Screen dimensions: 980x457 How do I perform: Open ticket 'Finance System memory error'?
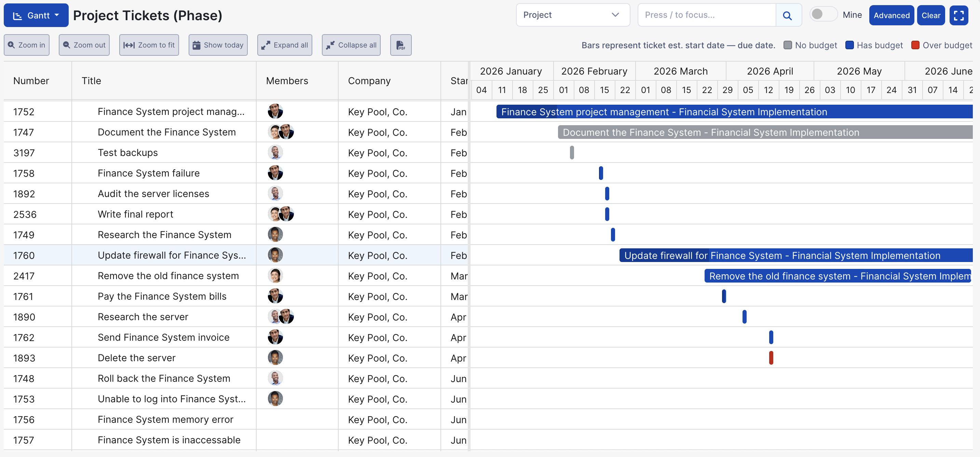pos(165,420)
